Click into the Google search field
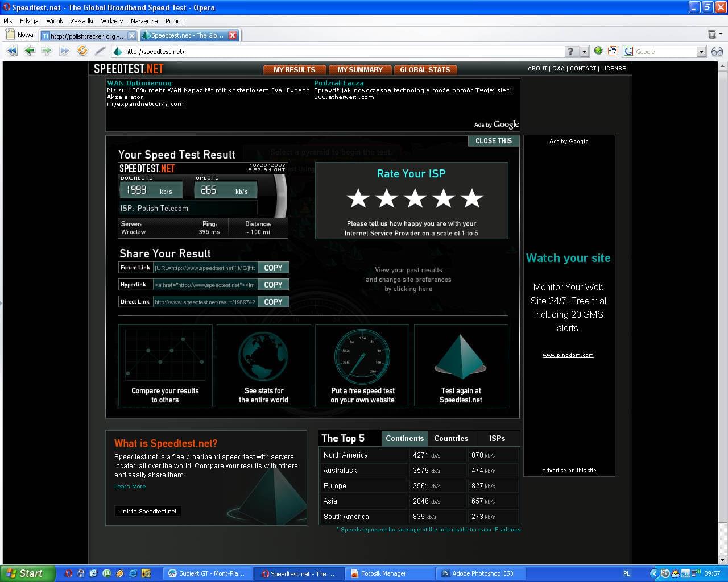Image resolution: width=728 pixels, height=582 pixels. tap(665, 52)
